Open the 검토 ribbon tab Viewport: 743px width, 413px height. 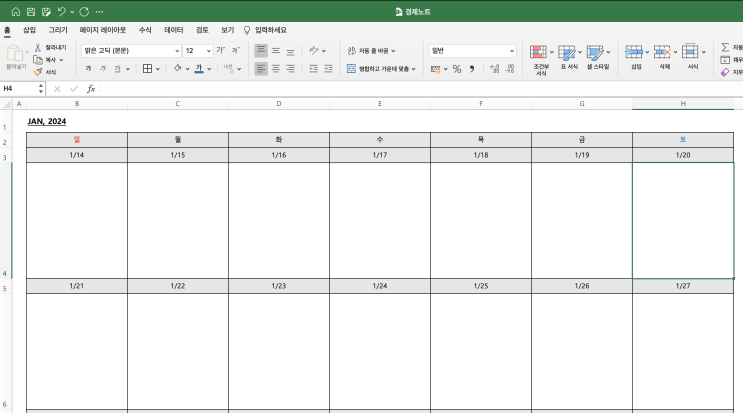[x=202, y=30]
